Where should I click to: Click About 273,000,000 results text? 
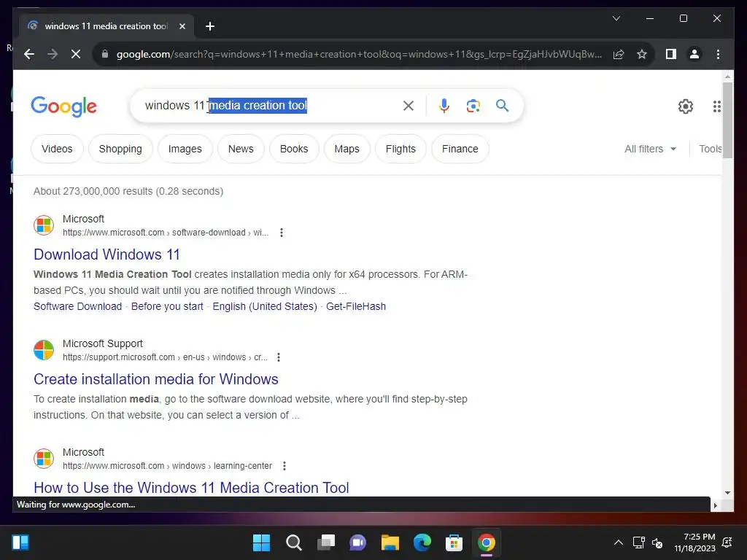click(x=128, y=191)
